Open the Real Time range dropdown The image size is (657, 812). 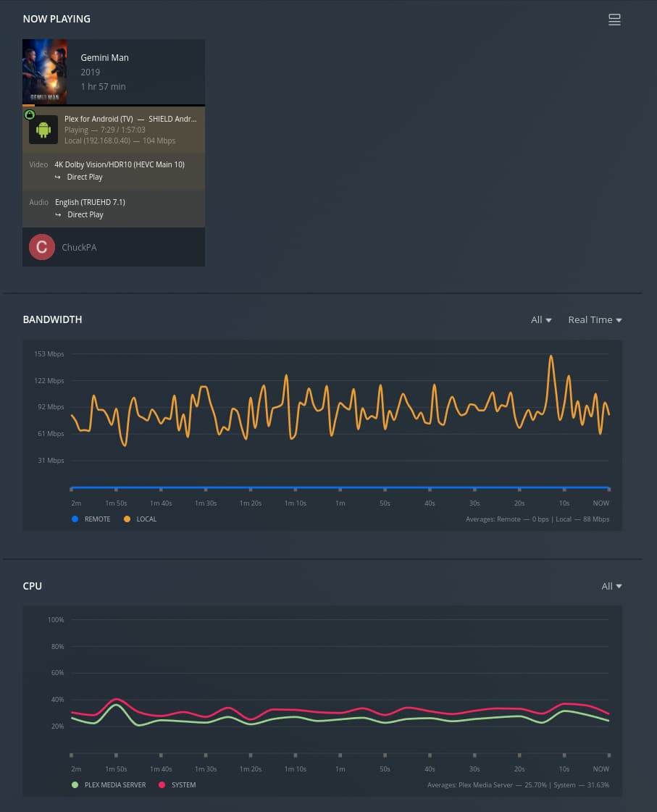click(x=595, y=320)
